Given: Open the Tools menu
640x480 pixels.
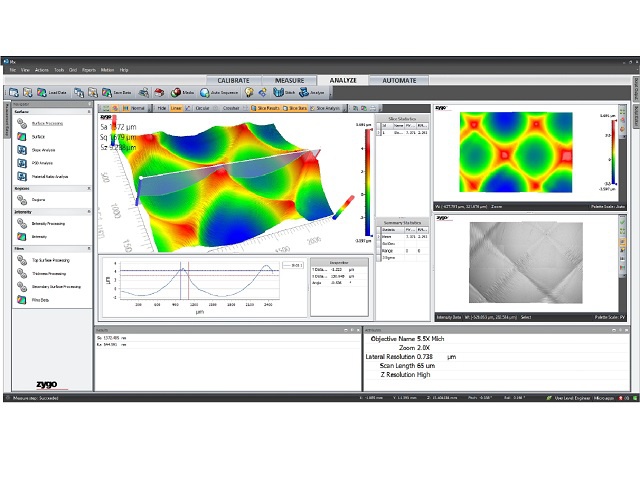Looking at the screenshot, I should [59, 70].
